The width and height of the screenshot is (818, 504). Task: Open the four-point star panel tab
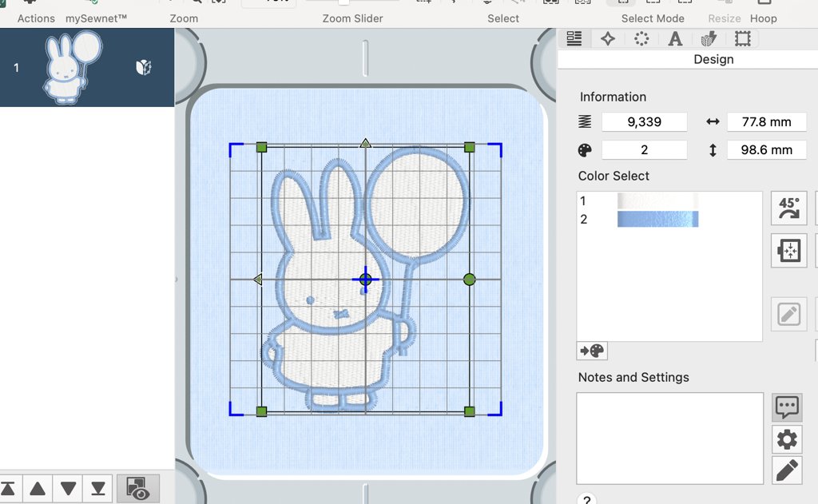(x=608, y=38)
